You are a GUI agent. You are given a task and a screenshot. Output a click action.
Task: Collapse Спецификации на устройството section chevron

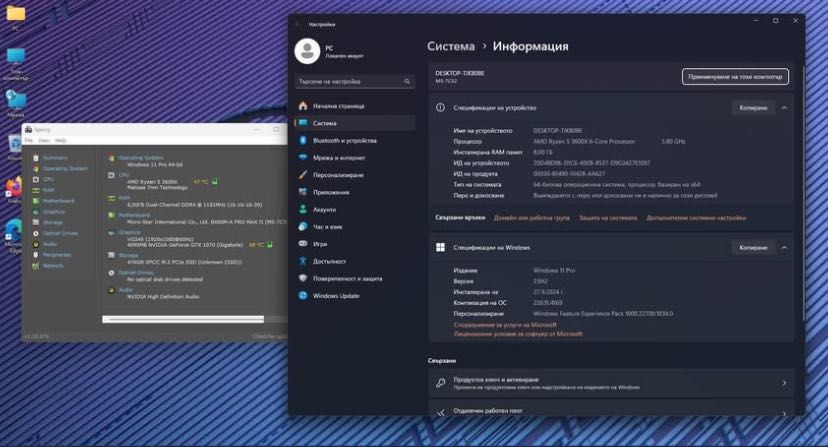pos(784,108)
